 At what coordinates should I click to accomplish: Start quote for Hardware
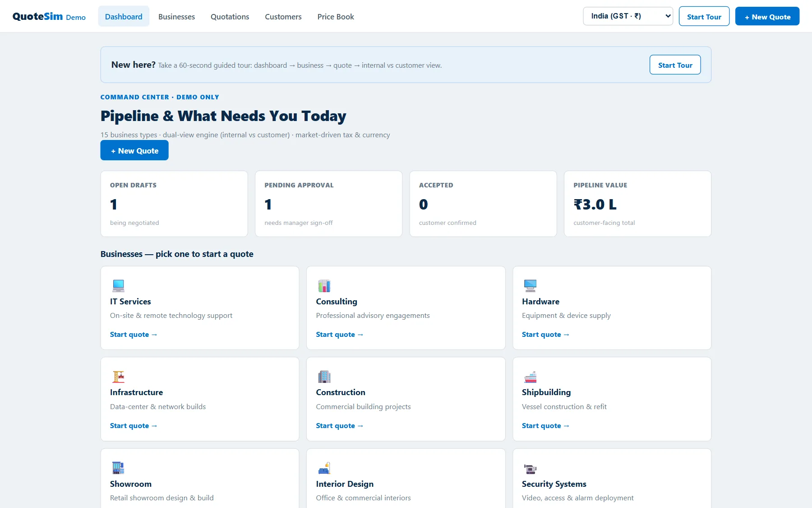545,334
